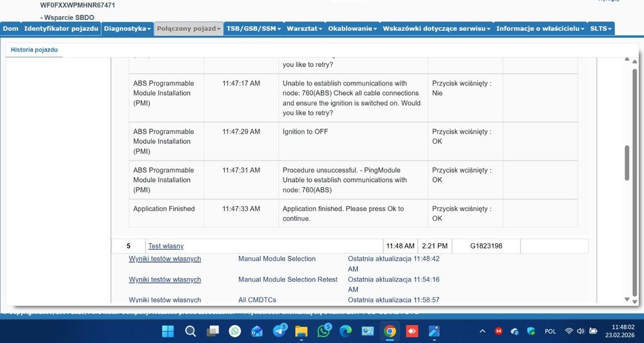The height and width of the screenshot is (343, 644).
Task: Expand the Warsztat dropdown menu
Action: (305, 29)
